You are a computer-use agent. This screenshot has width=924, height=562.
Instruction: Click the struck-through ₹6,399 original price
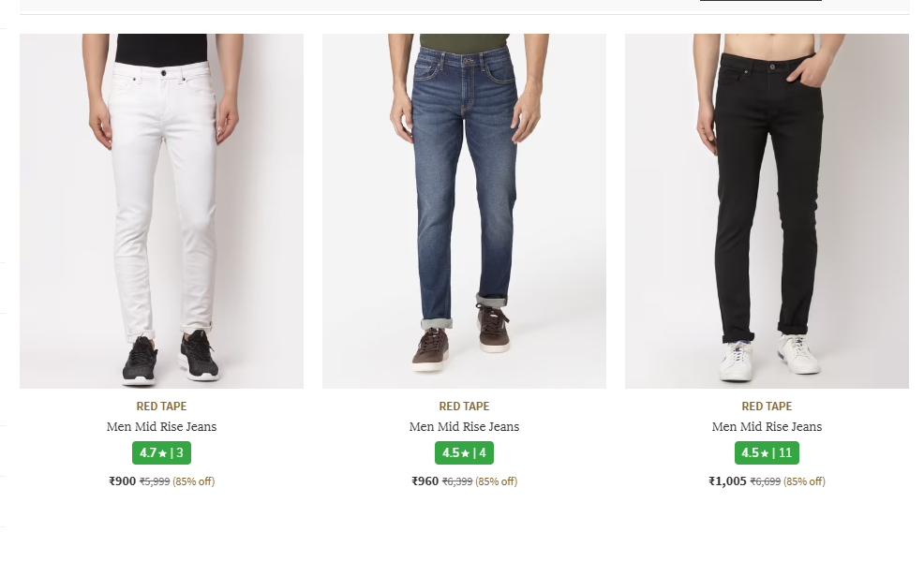[x=457, y=481]
